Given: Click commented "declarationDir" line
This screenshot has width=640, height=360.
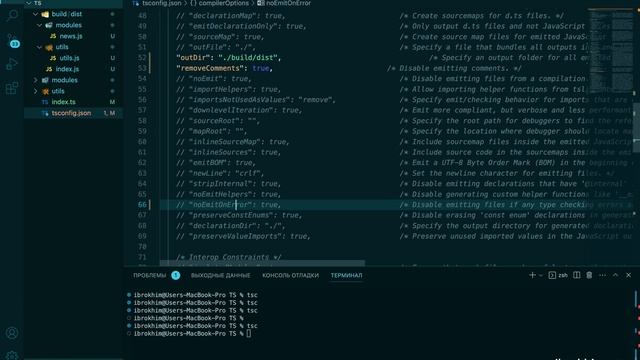Looking at the screenshot, I should click(231, 226).
